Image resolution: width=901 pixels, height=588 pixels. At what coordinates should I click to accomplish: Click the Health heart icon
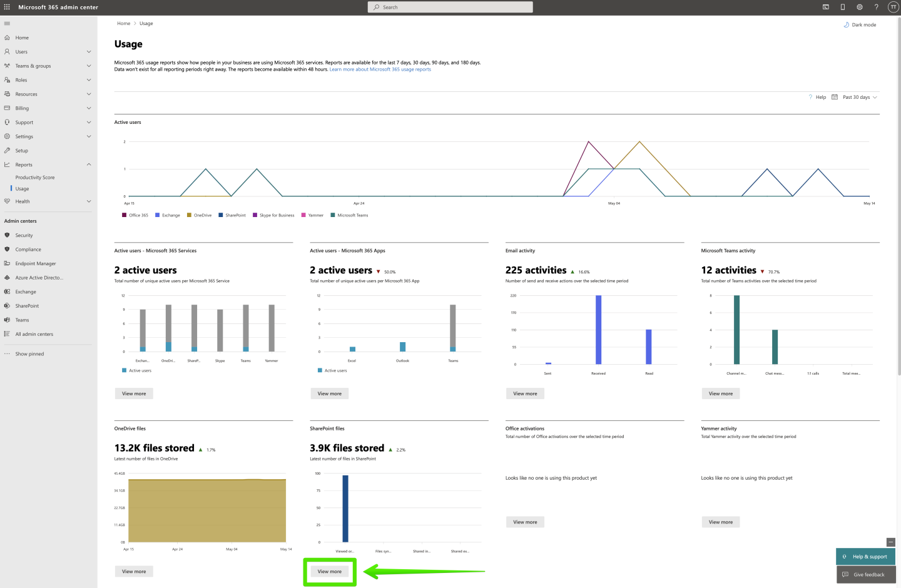pyautogui.click(x=7, y=201)
